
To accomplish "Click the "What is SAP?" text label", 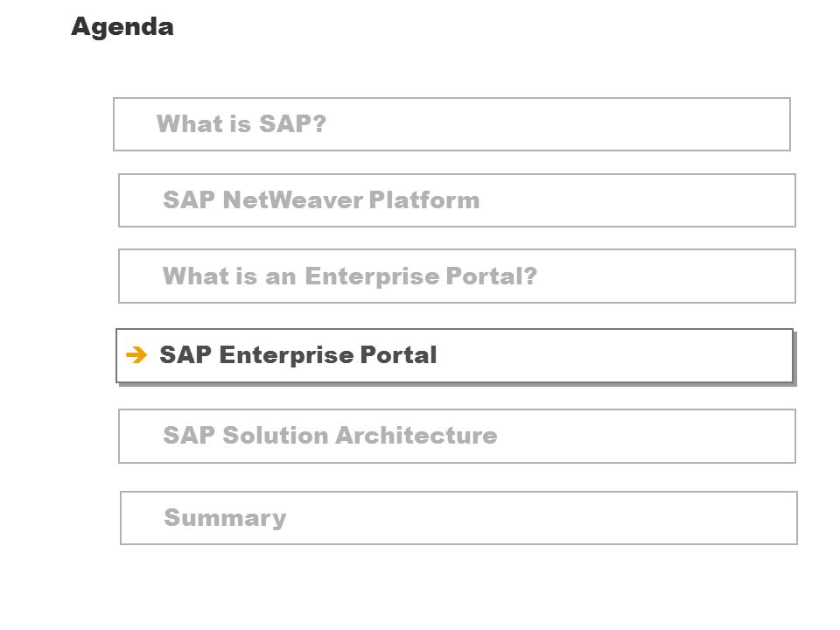I will [241, 123].
